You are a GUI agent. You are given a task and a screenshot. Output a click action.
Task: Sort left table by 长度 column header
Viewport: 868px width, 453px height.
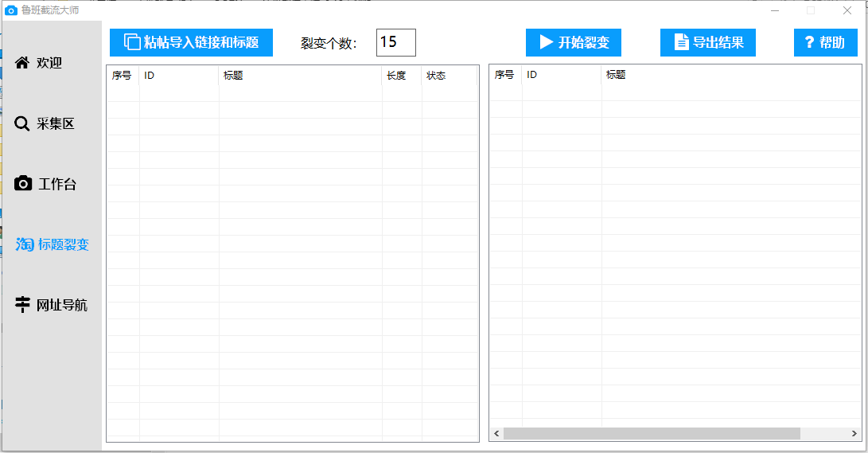(396, 76)
